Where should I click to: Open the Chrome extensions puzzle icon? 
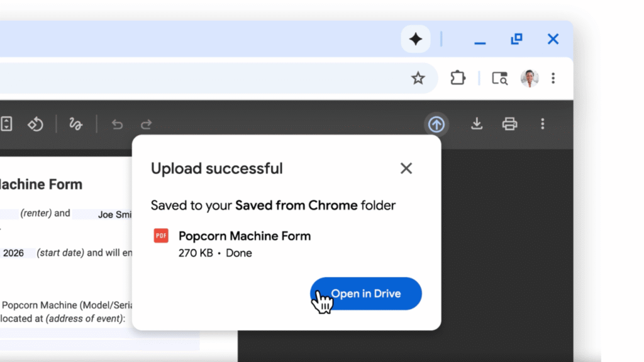tap(458, 78)
